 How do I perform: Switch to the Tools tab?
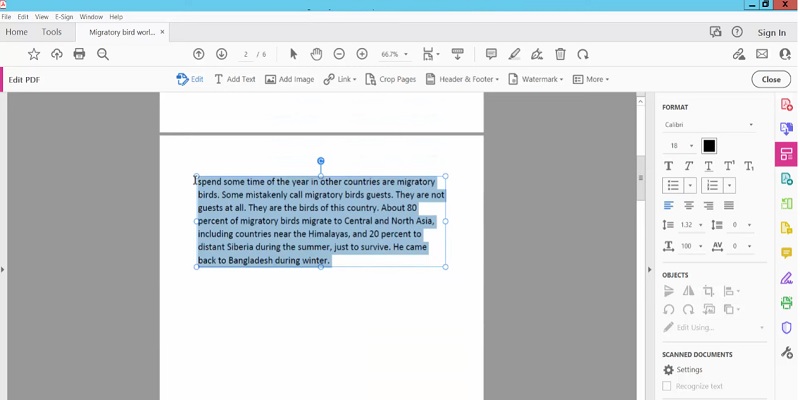(52, 32)
